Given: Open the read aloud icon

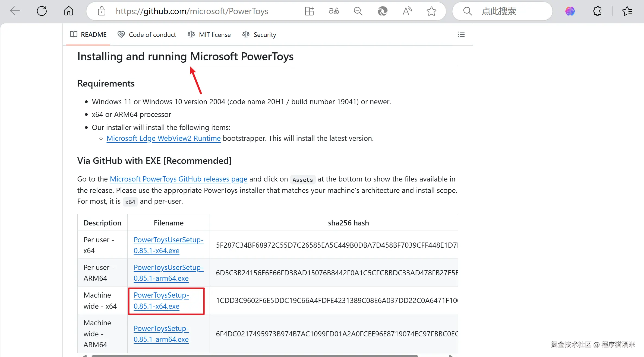Looking at the screenshot, I should (407, 11).
